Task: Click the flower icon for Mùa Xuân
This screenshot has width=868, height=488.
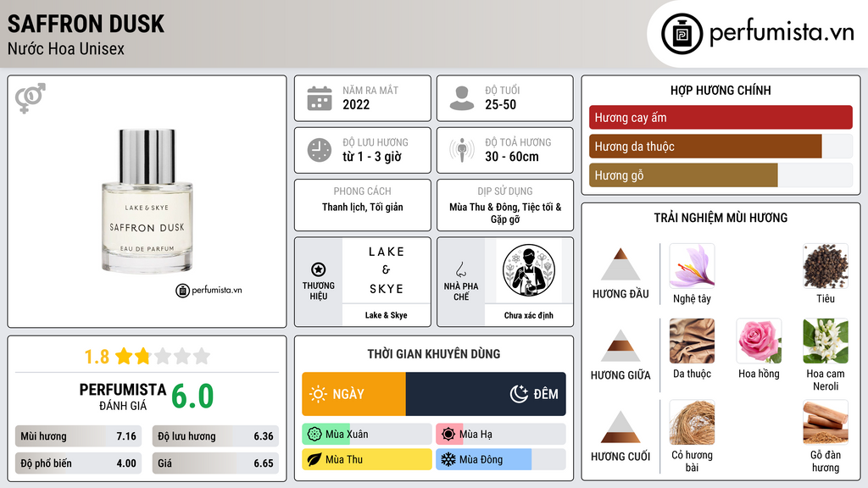Action: point(314,435)
